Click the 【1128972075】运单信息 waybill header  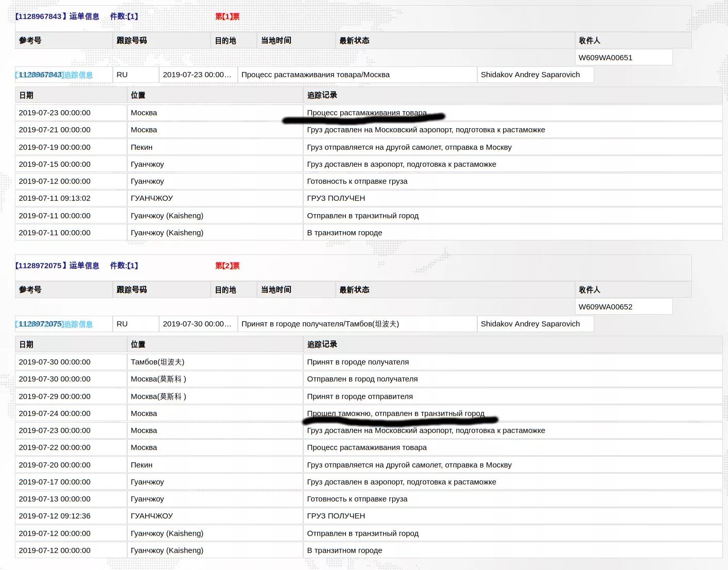click(57, 266)
